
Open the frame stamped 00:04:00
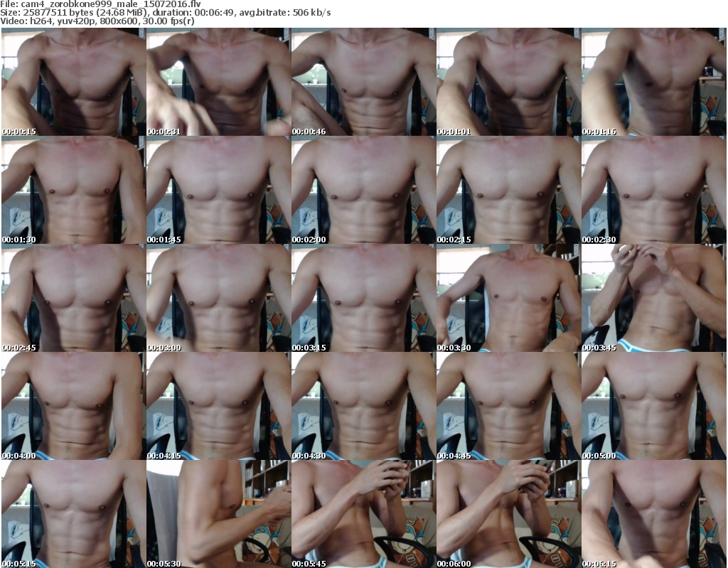coord(73,406)
